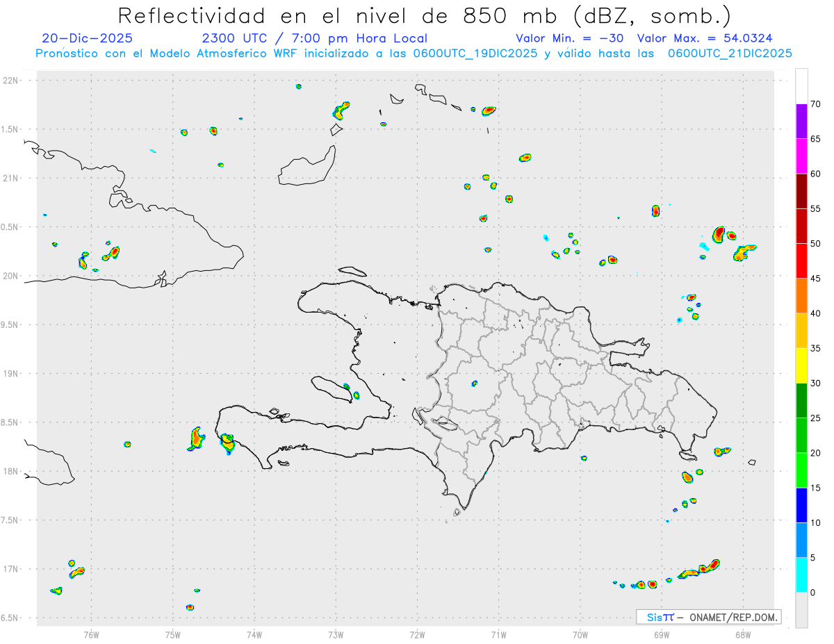Select the '35' value on the colorbar

coord(815,348)
